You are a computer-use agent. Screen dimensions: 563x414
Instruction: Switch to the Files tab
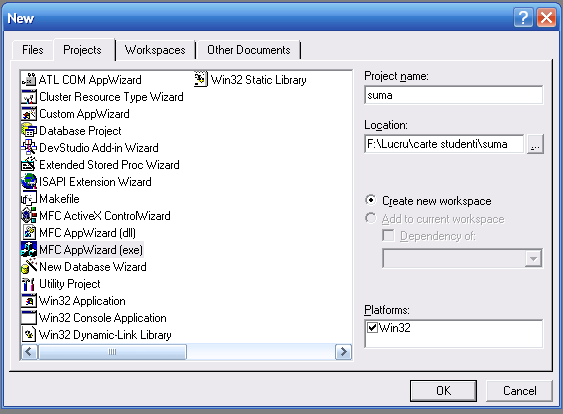[33, 50]
